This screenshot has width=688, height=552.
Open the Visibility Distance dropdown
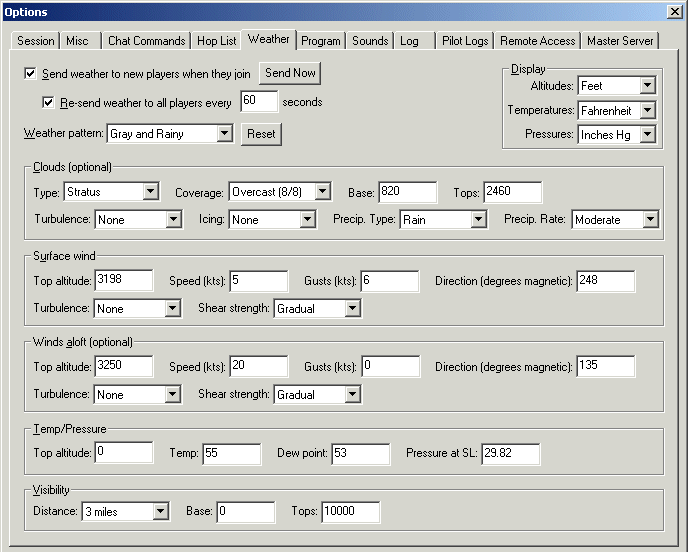click(125, 511)
